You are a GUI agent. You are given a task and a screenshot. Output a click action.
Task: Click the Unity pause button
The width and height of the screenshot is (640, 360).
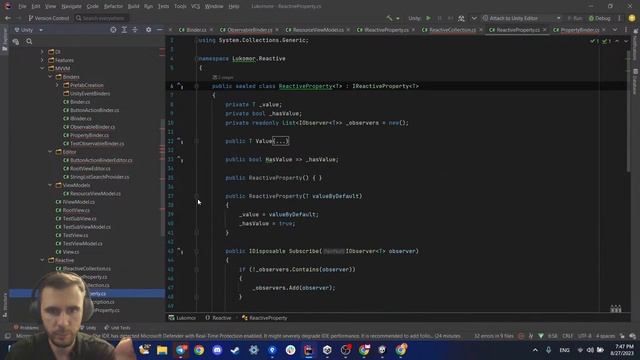(x=439, y=18)
